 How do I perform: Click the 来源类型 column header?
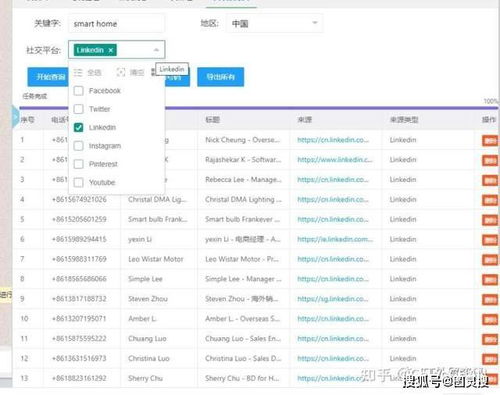pos(404,120)
